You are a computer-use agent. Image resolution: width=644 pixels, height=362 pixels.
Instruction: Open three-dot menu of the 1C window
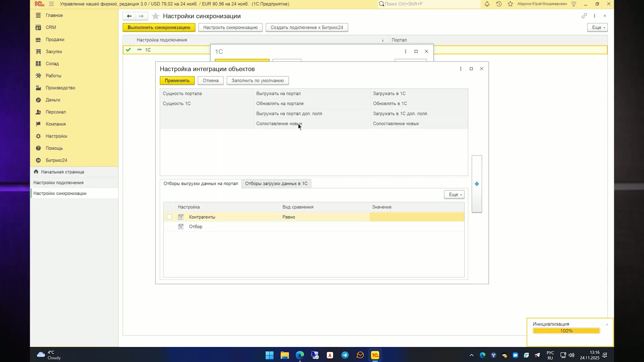point(406,51)
